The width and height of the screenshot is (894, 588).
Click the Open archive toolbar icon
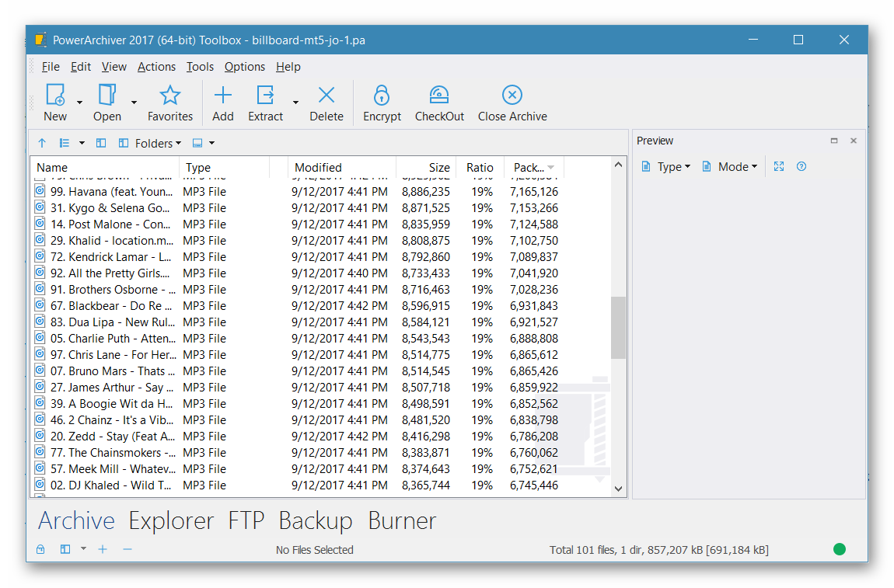coord(107,95)
